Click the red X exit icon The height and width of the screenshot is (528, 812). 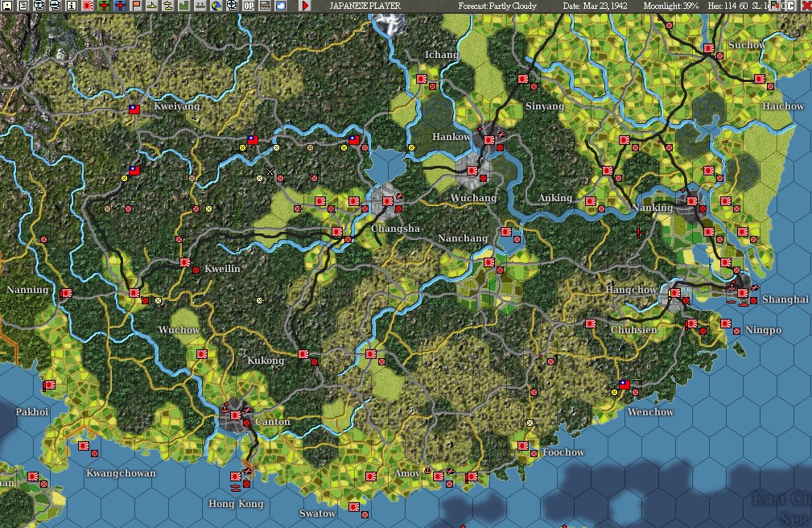[x=806, y=6]
